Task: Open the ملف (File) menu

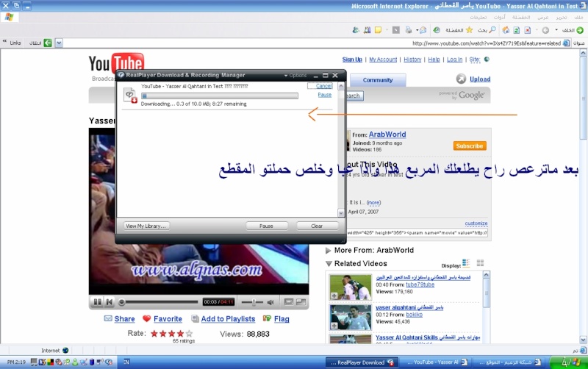Action: [x=578, y=17]
